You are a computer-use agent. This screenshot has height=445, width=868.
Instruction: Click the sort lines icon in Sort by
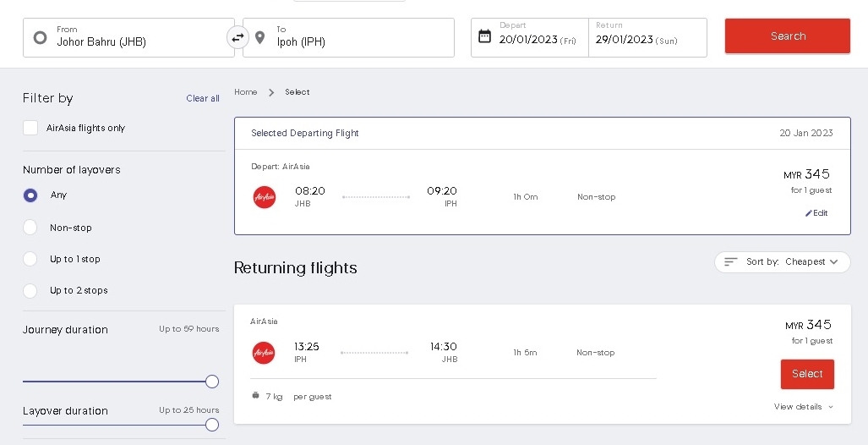[731, 261]
